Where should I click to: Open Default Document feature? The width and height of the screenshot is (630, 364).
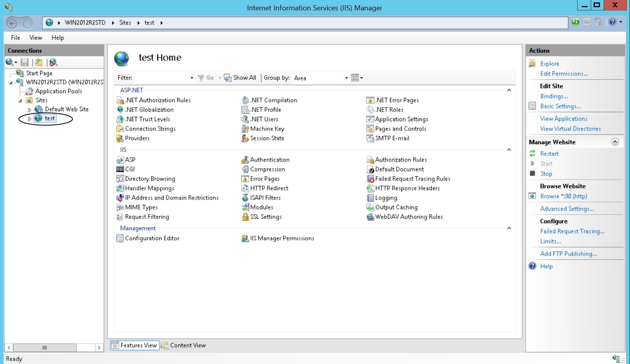pos(395,169)
